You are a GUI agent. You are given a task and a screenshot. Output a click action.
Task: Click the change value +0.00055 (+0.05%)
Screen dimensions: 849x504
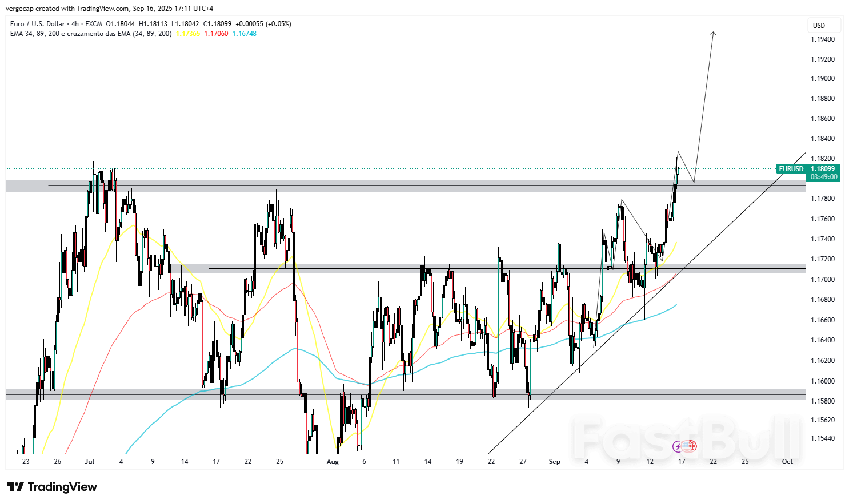click(263, 24)
